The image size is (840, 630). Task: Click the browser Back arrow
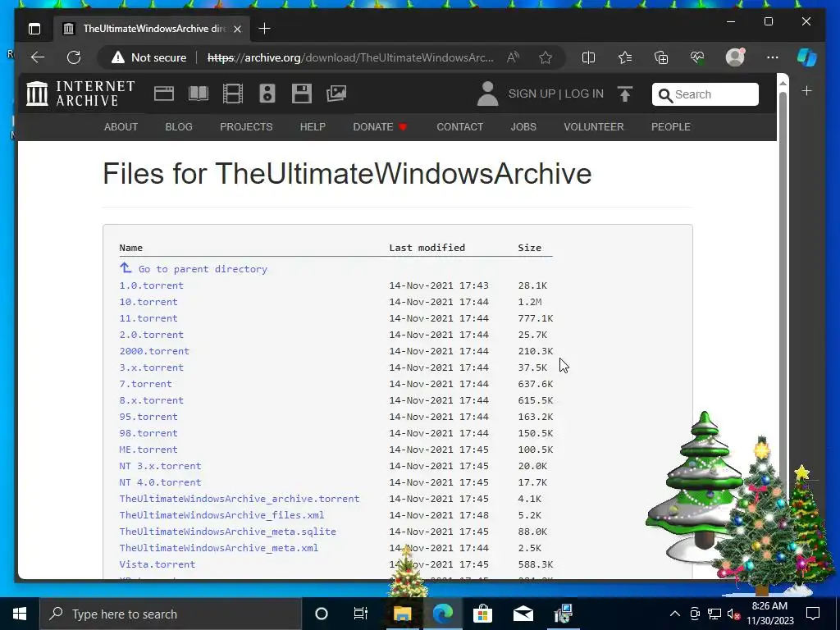tap(38, 57)
